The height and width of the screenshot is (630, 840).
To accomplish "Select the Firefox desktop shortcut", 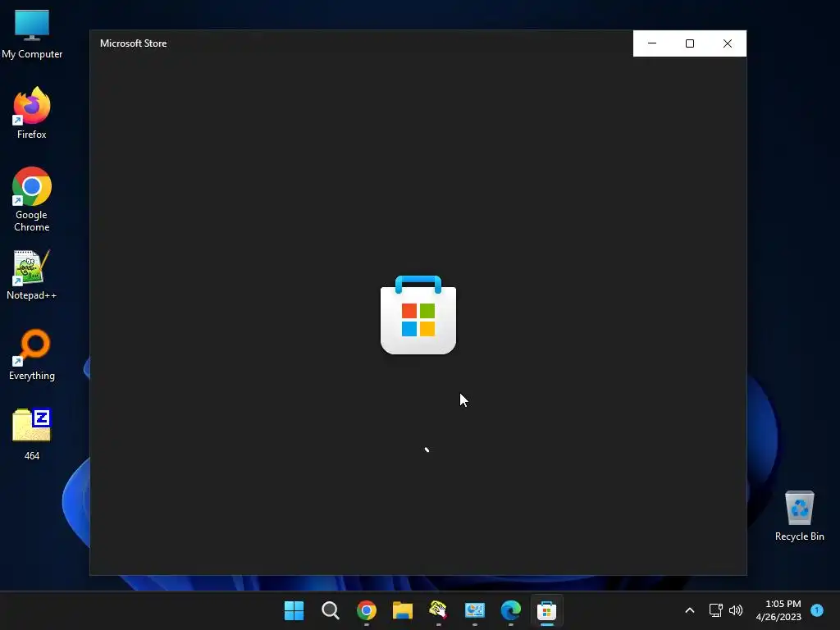I will [x=32, y=113].
